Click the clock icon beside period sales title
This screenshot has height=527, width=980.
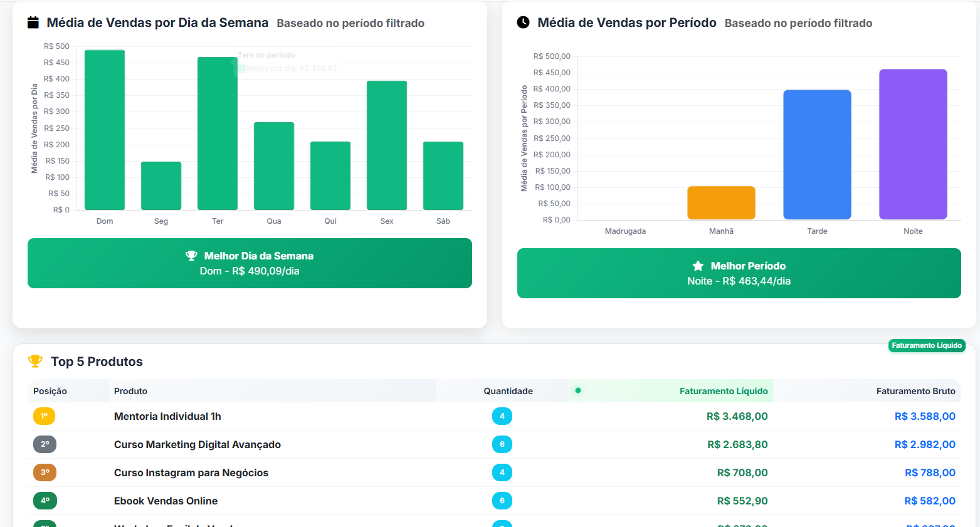[x=523, y=23]
